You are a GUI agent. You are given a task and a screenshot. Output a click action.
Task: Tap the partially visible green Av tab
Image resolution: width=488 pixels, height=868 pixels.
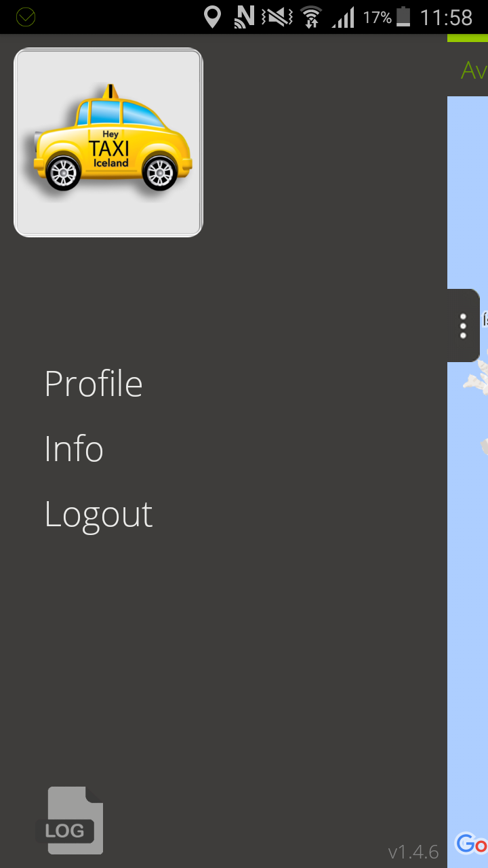(x=474, y=70)
